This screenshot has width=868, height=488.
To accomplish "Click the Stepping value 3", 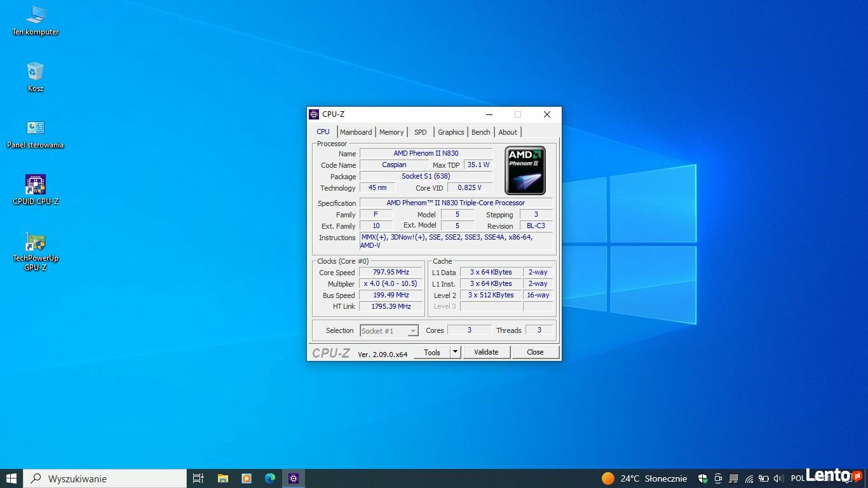I will pos(536,214).
